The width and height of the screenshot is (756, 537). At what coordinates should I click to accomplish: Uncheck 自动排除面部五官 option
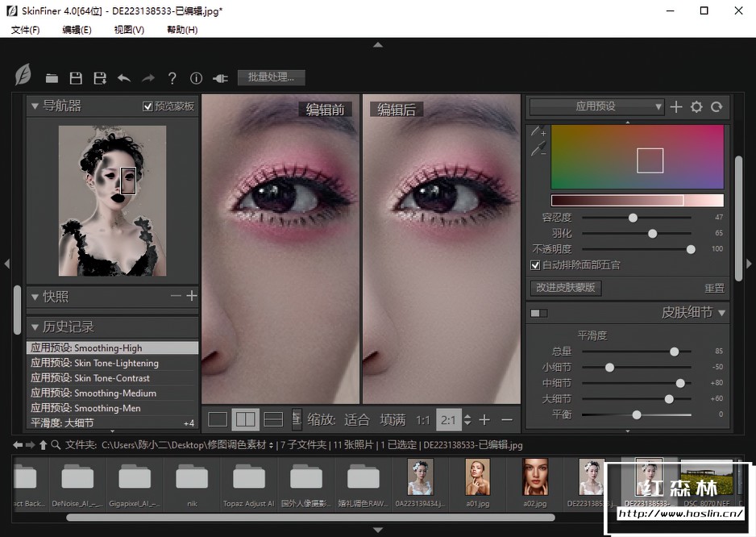535,264
